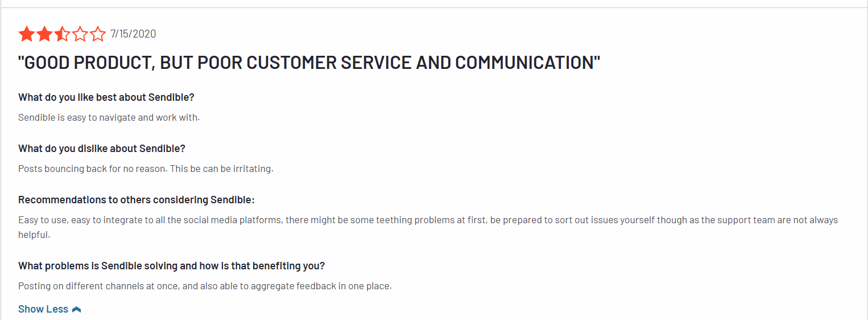
Task: Click the fifth empty rating star
Action: (98, 34)
